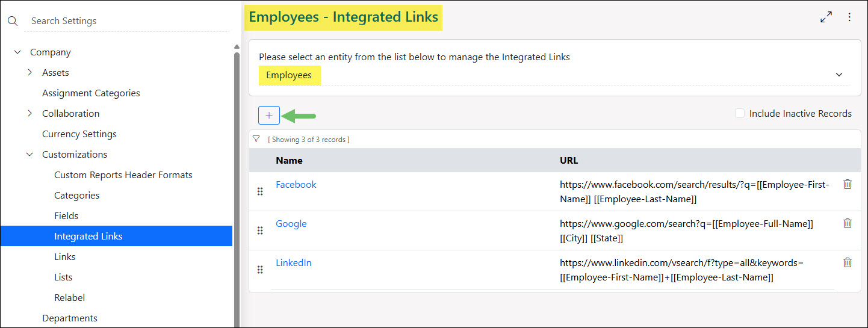
Task: Expand the Assets tree node
Action: coord(29,73)
